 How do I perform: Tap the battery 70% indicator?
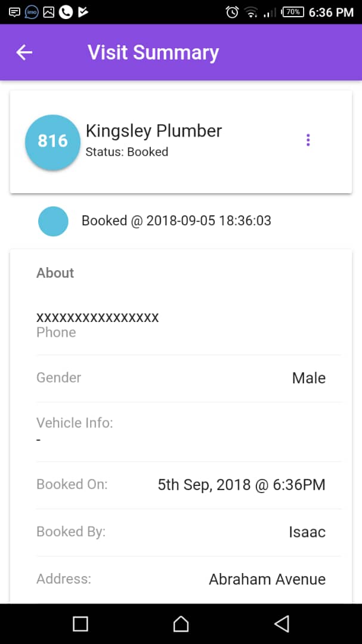(x=292, y=11)
